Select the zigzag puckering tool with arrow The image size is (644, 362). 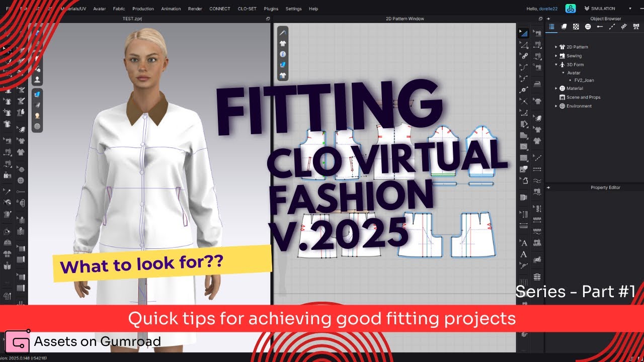[537, 208]
